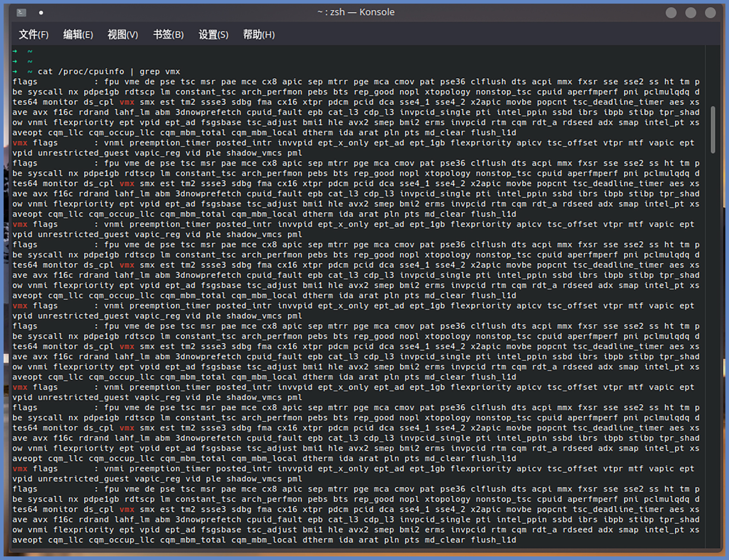Click the first white 'flags' label below the command
729x560 pixels.
(25, 82)
